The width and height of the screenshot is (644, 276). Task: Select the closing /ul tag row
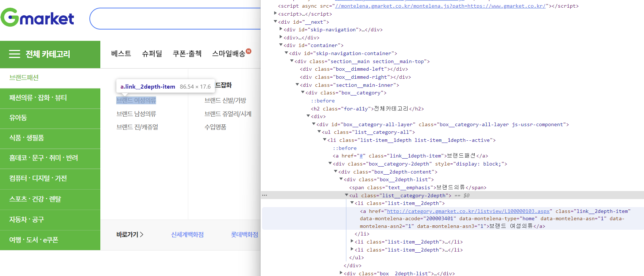coord(356,257)
